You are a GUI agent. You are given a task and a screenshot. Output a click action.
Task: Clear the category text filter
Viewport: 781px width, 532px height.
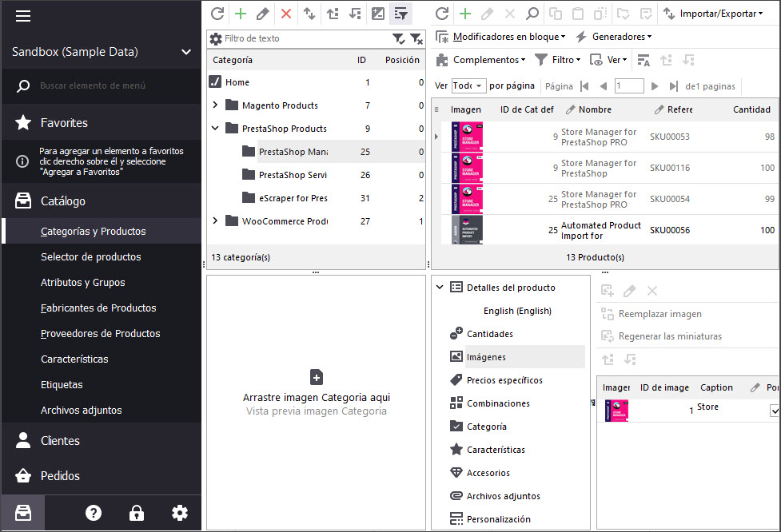click(416, 38)
